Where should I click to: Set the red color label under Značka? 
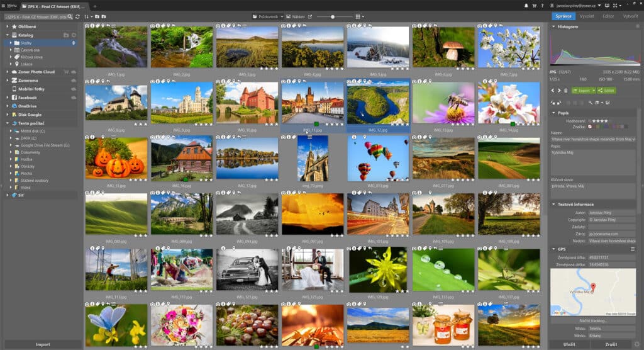pyautogui.click(x=596, y=127)
